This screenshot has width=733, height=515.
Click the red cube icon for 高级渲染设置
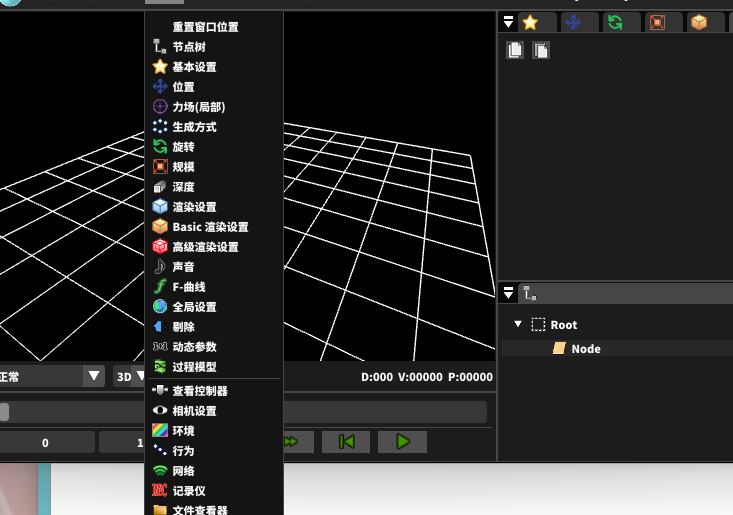pyautogui.click(x=160, y=246)
